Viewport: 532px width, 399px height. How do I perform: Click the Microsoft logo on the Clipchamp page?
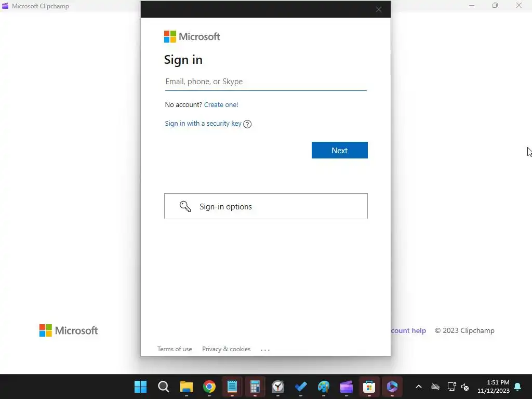point(69,330)
